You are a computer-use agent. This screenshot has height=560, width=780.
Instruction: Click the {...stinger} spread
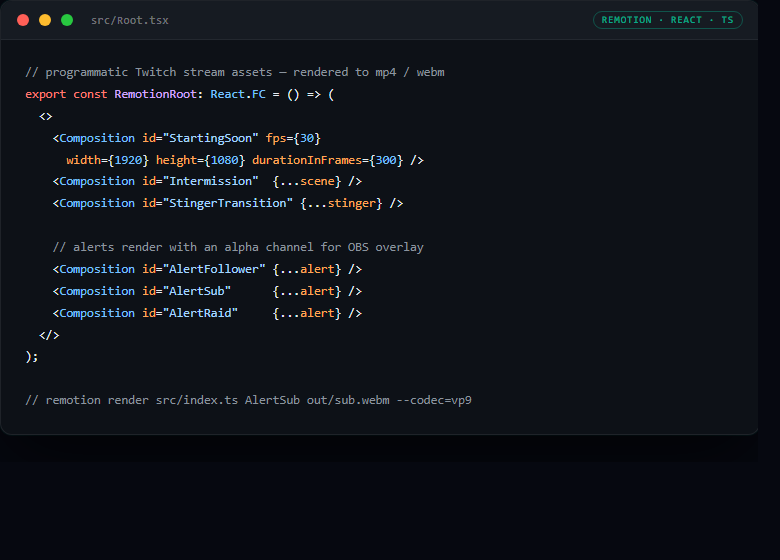341,203
